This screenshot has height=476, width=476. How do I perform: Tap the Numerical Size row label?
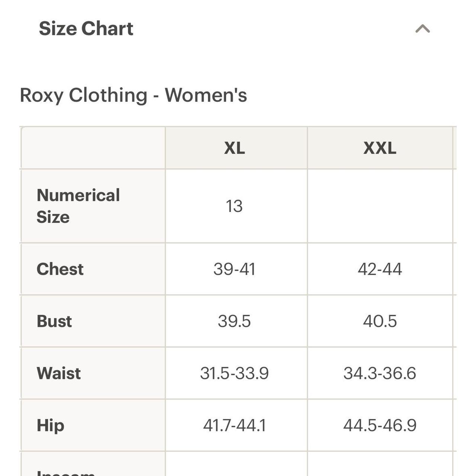[78, 206]
